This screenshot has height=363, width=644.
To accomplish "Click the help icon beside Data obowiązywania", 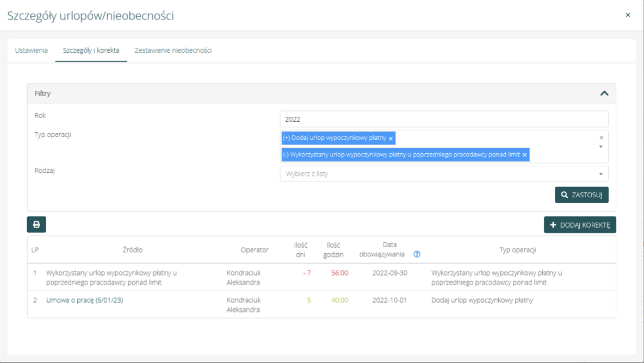I will coord(417,254).
